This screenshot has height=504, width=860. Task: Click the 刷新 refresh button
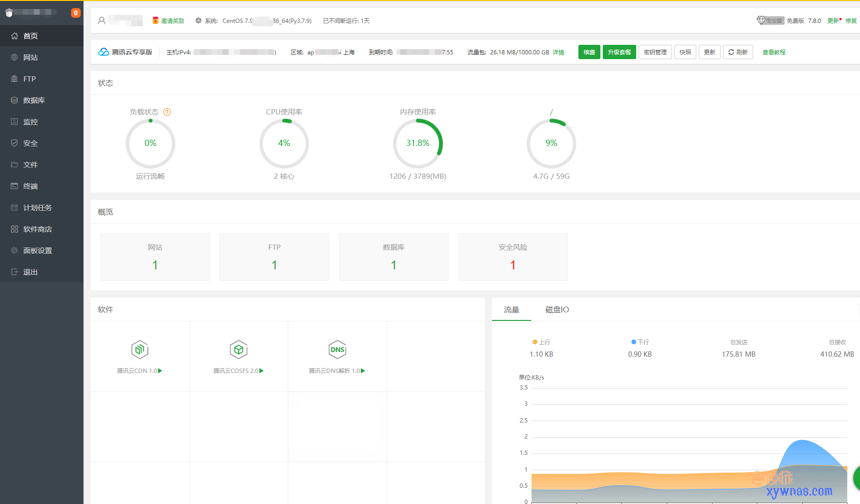[738, 52]
